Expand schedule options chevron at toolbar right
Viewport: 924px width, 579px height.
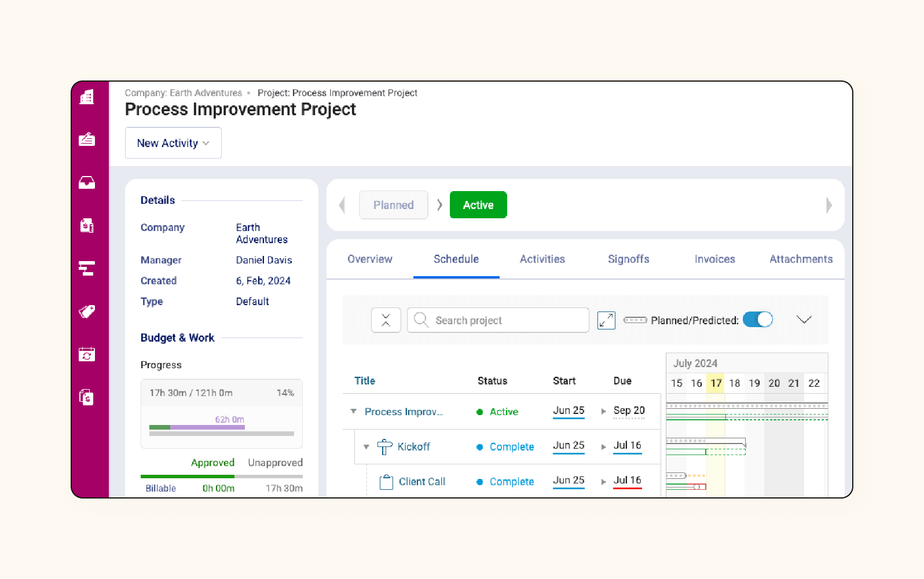point(804,320)
